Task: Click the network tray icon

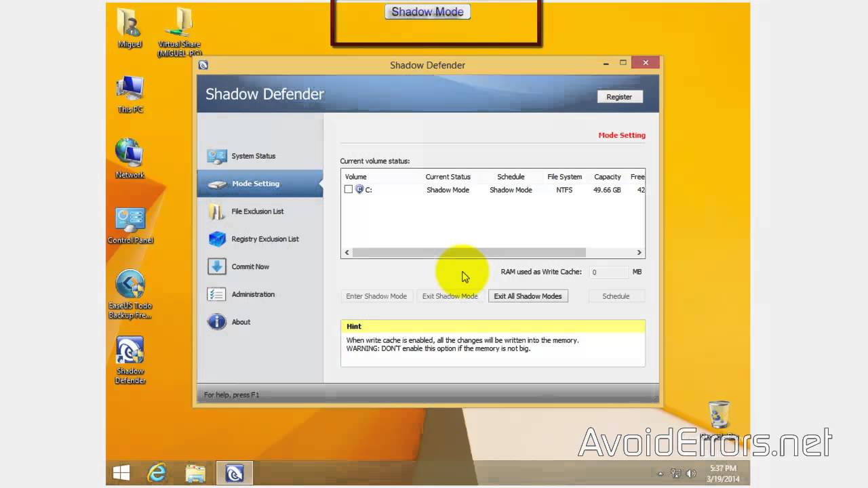Action: point(676,473)
